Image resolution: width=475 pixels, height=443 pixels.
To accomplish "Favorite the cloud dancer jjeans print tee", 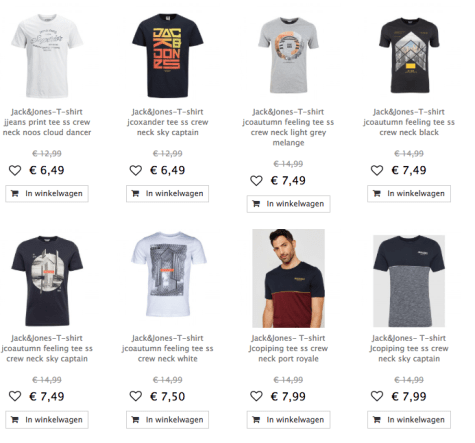I will tap(15, 170).
